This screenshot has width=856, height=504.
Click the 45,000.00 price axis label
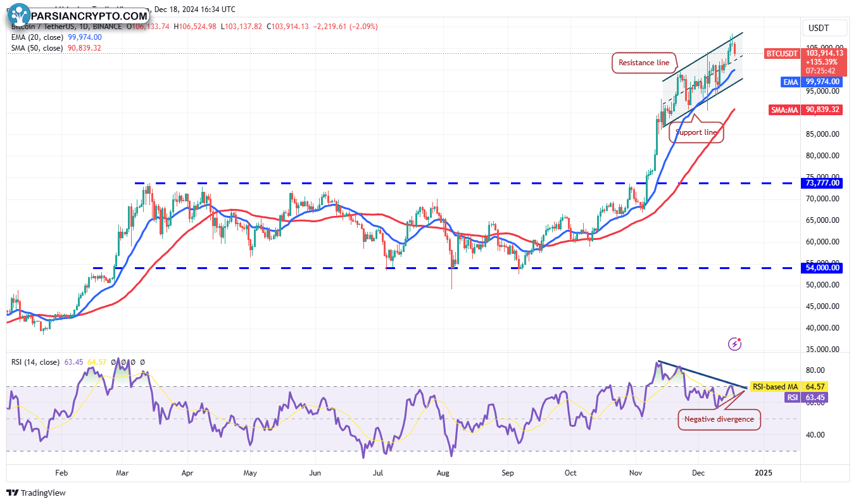(822, 306)
